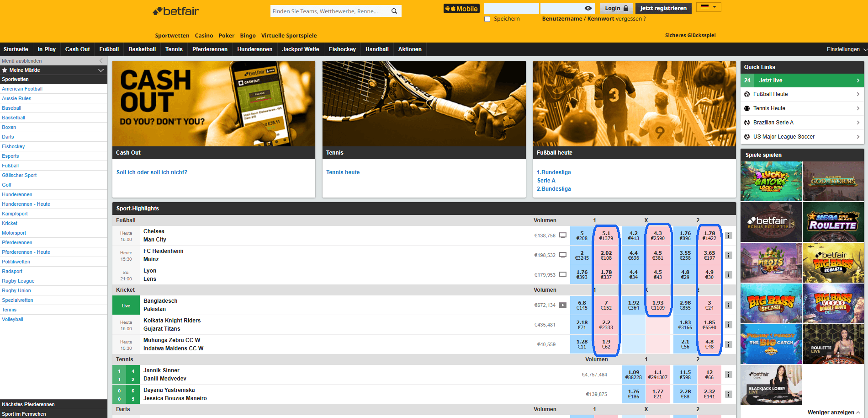
Task: Expand Fußball Heute quick link arrow
Action: click(858, 94)
